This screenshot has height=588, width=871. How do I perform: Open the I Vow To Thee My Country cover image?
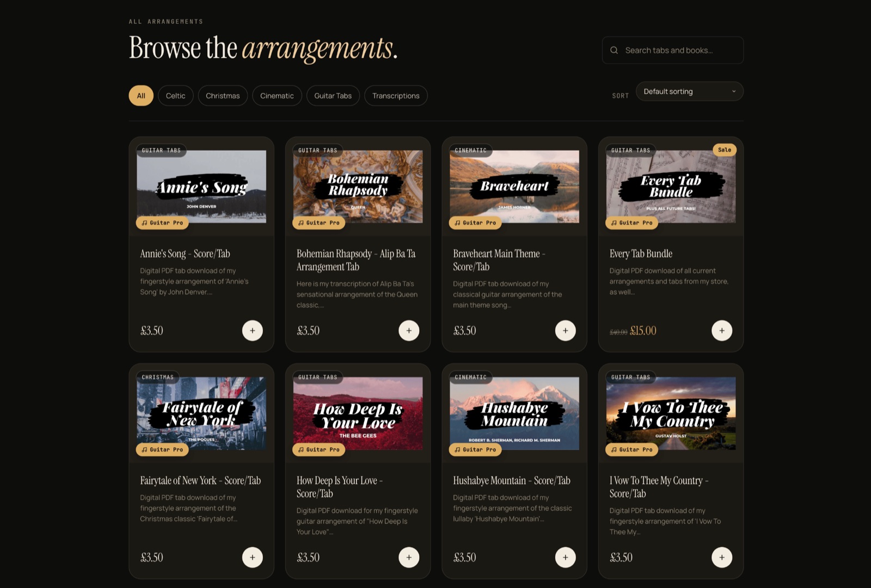click(671, 413)
